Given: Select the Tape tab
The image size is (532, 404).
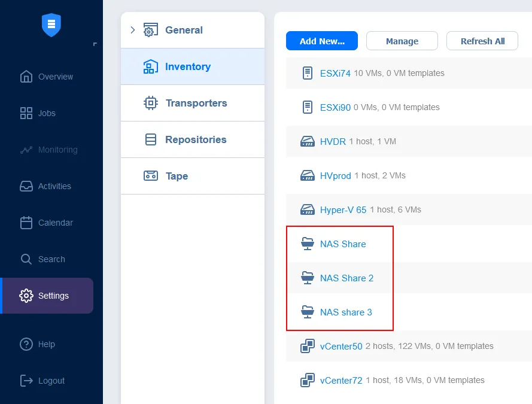Looking at the screenshot, I should (x=177, y=176).
